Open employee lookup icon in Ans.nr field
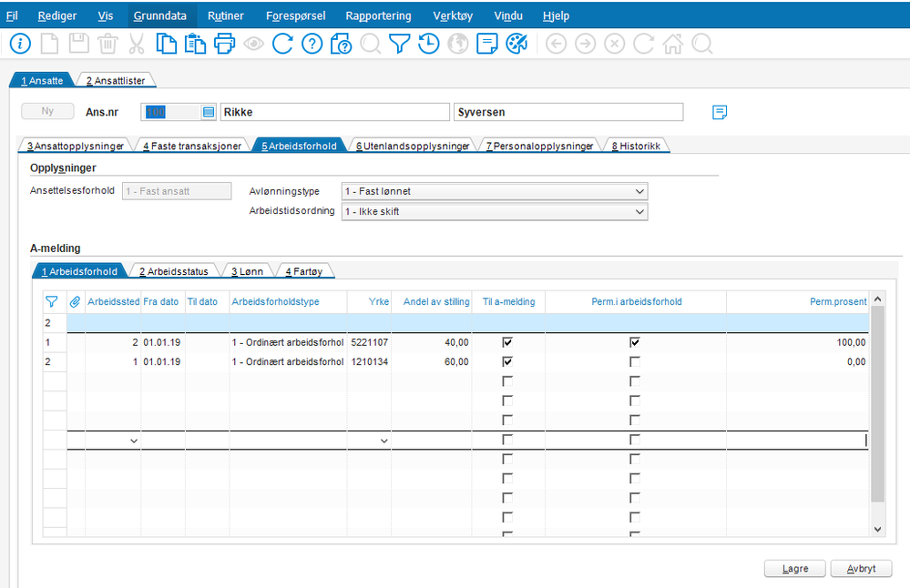 (x=209, y=112)
